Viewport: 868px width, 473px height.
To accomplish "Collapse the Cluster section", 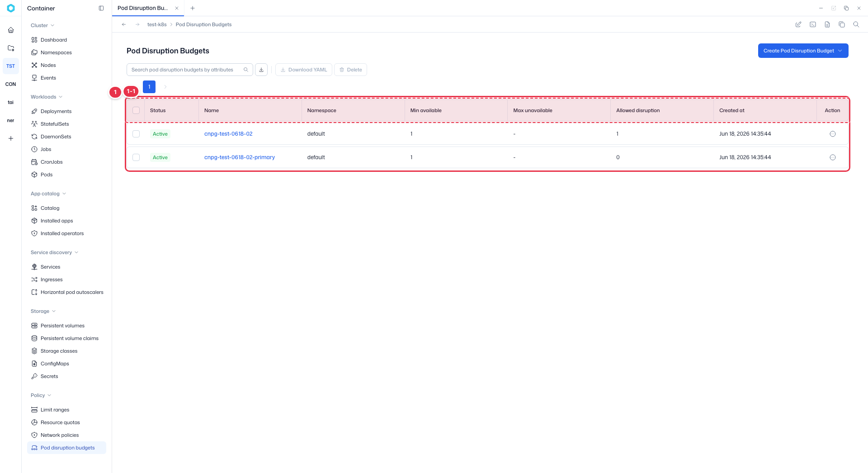I will coord(42,25).
